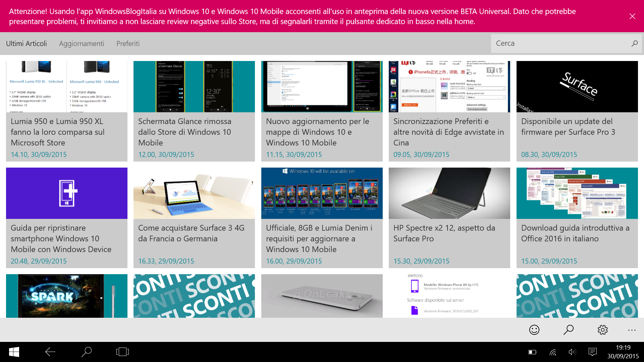The height and width of the screenshot is (362, 644).
Task: Open taskbar search magnifier
Action: pyautogui.click(x=87, y=352)
